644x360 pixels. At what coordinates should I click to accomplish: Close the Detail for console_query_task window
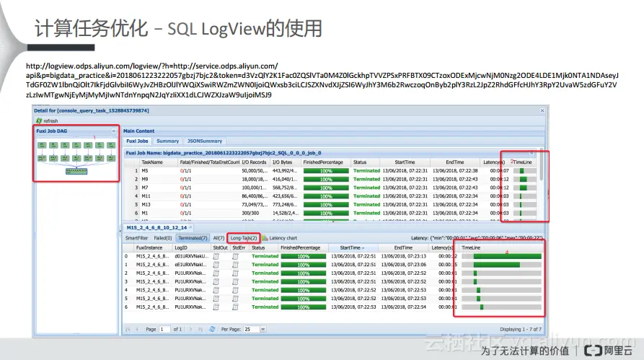pos(542,110)
